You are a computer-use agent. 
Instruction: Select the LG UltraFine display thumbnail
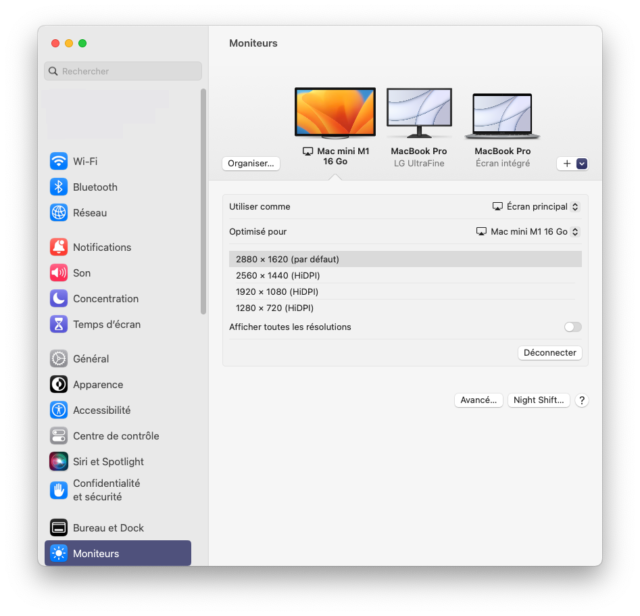tap(419, 113)
